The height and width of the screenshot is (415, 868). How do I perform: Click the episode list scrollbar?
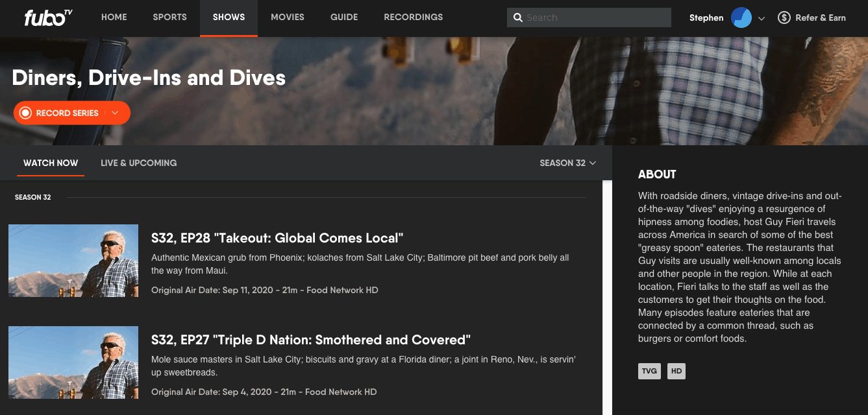(607, 297)
